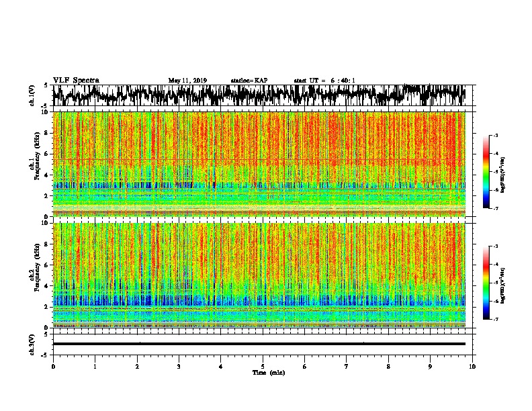
Task: Click the ch.1 frequency tick label 8
Action: (47, 133)
